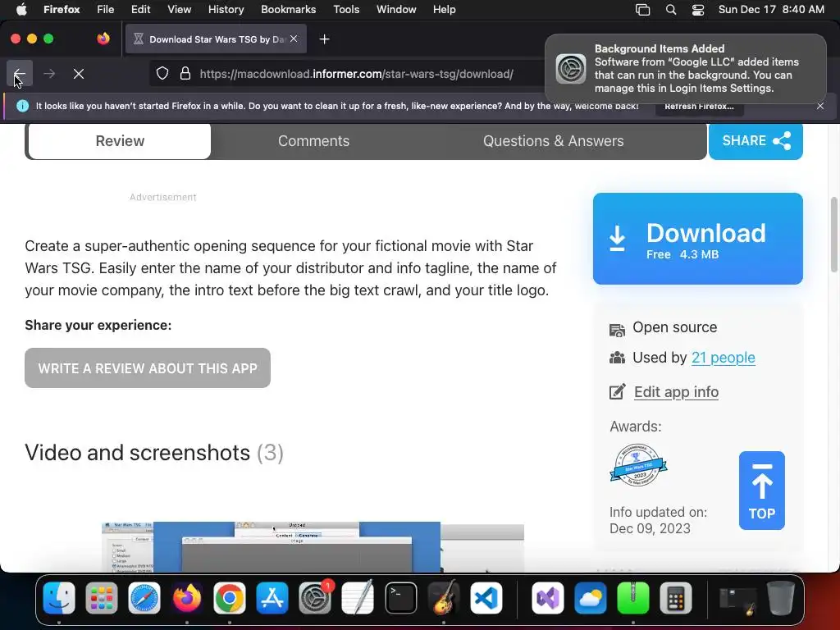Open the Questions & Answers tab
The width and height of the screenshot is (840, 630).
(x=554, y=141)
